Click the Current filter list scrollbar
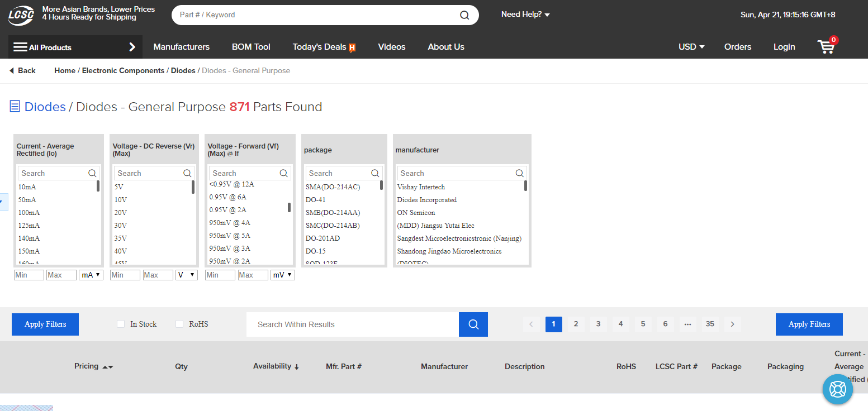Viewport: 868px width, 411px height. click(98, 186)
